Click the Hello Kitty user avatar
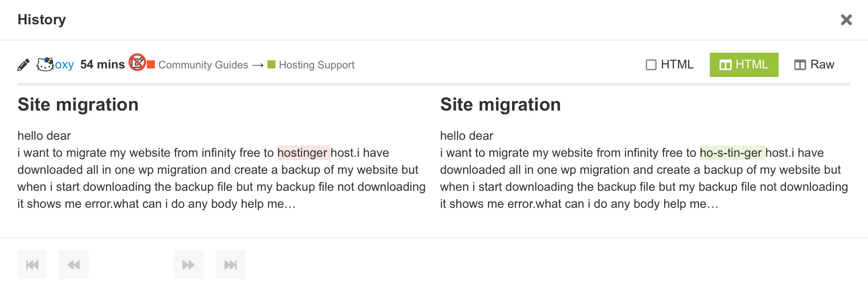 pyautogui.click(x=45, y=64)
